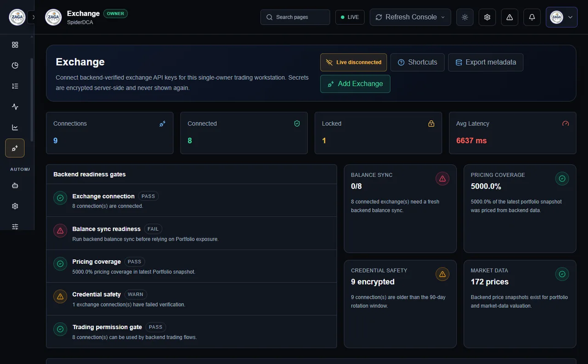Open the activity pulse sidebar icon
The width and height of the screenshot is (588, 364).
(x=15, y=106)
